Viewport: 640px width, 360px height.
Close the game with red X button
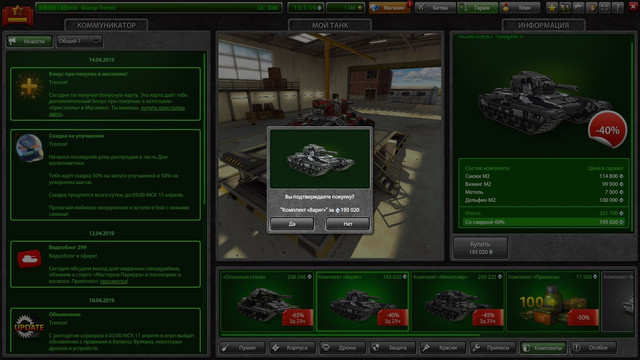[x=633, y=7]
